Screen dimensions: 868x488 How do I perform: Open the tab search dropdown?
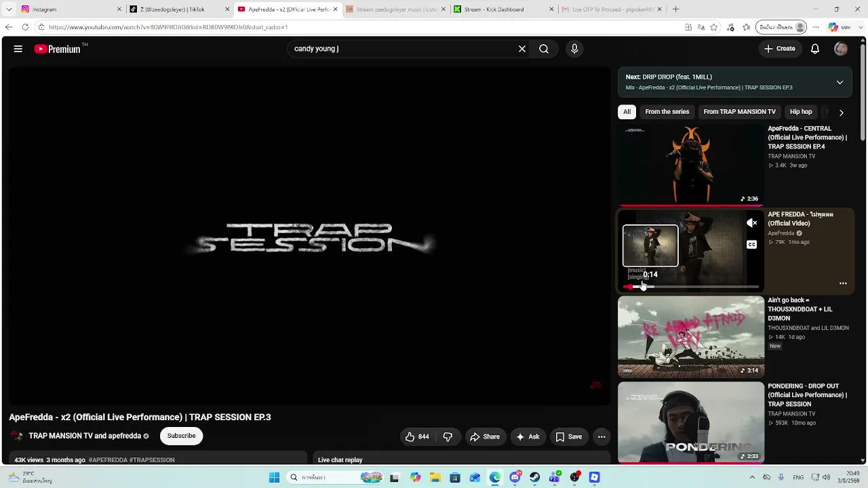(9, 9)
